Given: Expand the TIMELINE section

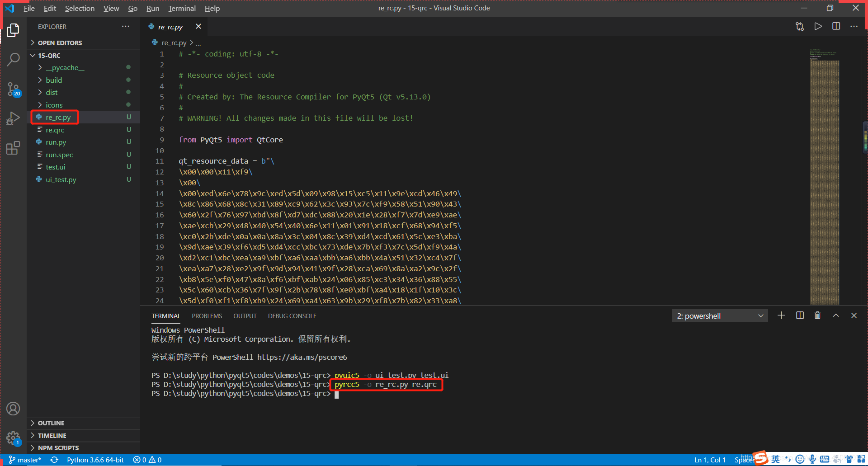Looking at the screenshot, I should (84, 436).
